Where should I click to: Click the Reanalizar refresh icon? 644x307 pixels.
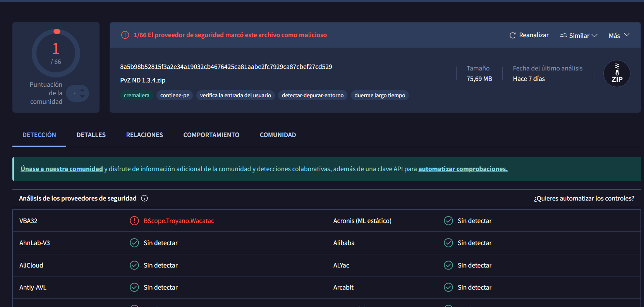[x=512, y=35]
